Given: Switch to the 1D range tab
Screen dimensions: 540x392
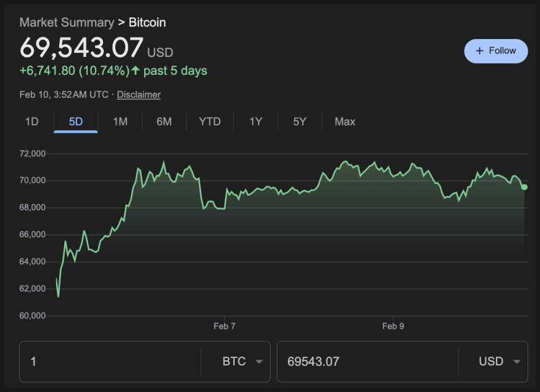Looking at the screenshot, I should tap(32, 121).
